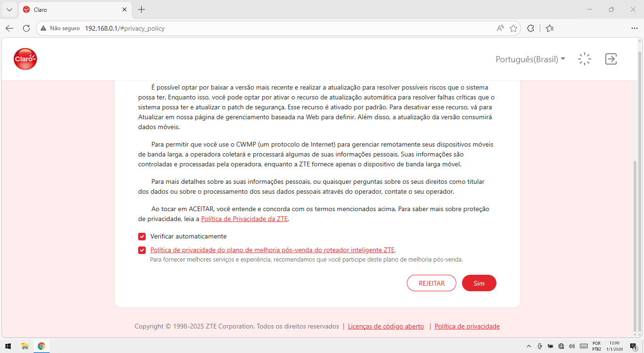Open the Read Aloud icon in address bar
Screen dimensions: 644x353
tap(500, 28)
